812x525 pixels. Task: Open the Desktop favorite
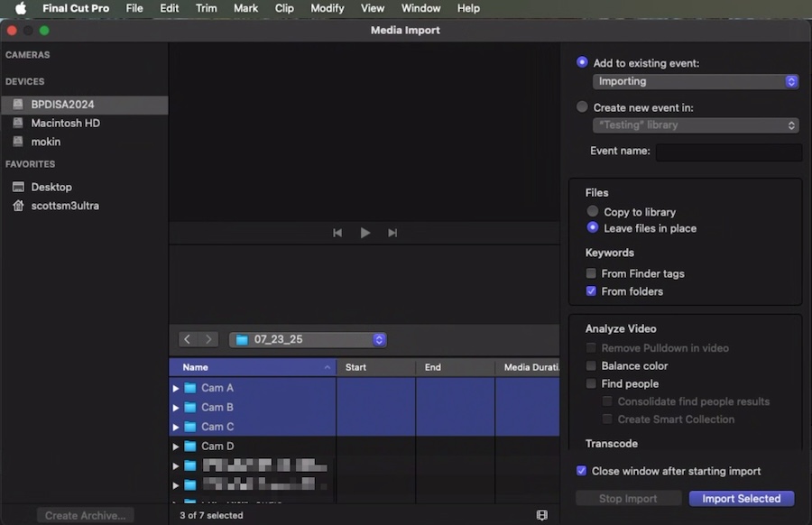coord(85,187)
